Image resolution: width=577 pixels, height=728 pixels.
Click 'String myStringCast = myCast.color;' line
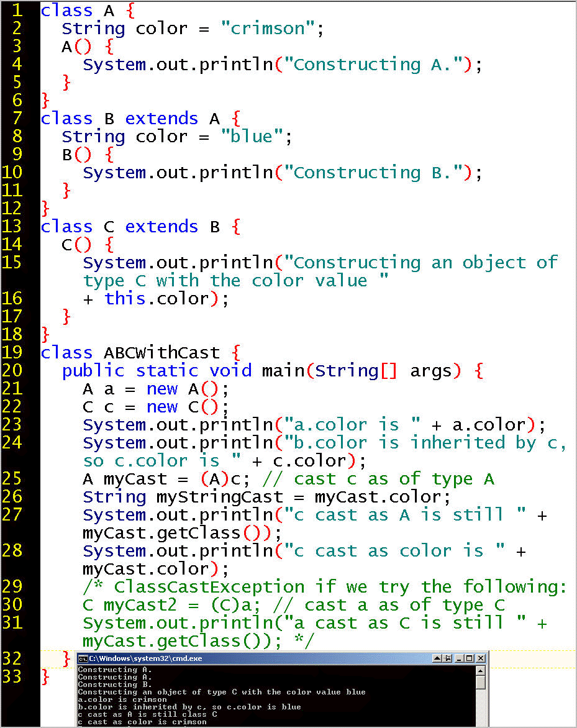267,497
